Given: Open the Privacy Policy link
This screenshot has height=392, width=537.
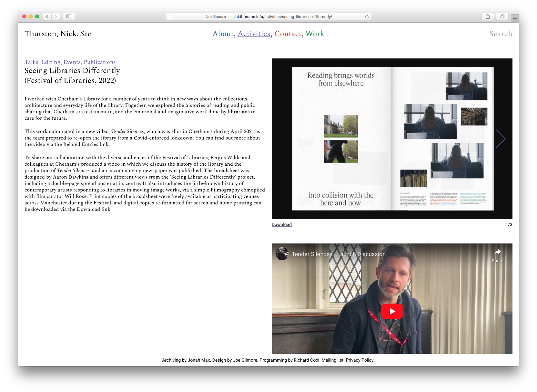Looking at the screenshot, I should point(360,360).
